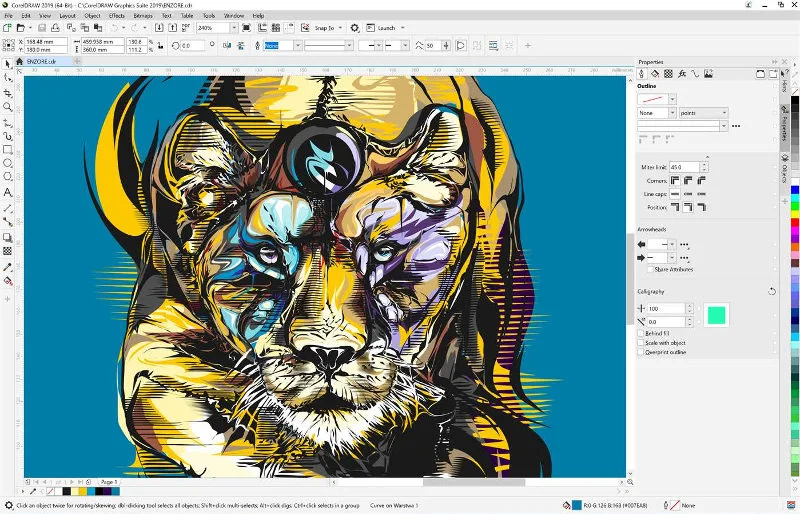Check the Share Attributes checkbox
Screen dimensions: 800x514
point(650,269)
